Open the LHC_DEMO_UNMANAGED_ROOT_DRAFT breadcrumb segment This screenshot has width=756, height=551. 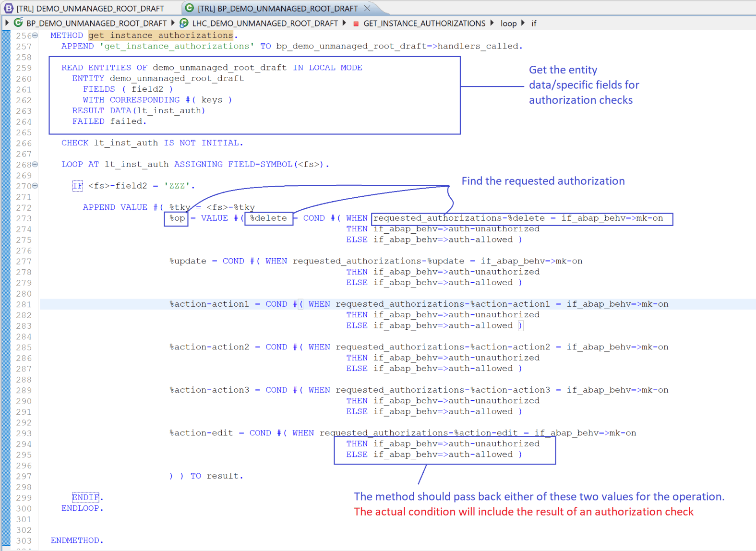click(x=265, y=23)
